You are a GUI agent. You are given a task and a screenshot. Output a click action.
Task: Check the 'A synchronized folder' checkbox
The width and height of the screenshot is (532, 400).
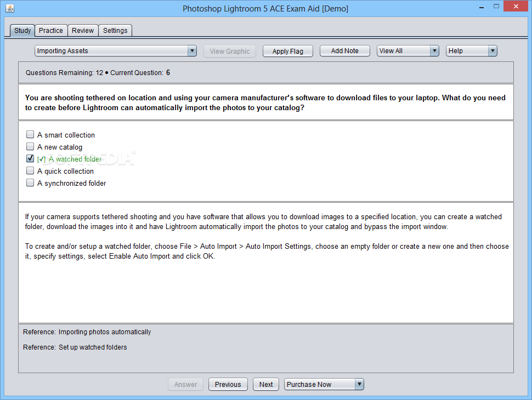click(x=30, y=182)
